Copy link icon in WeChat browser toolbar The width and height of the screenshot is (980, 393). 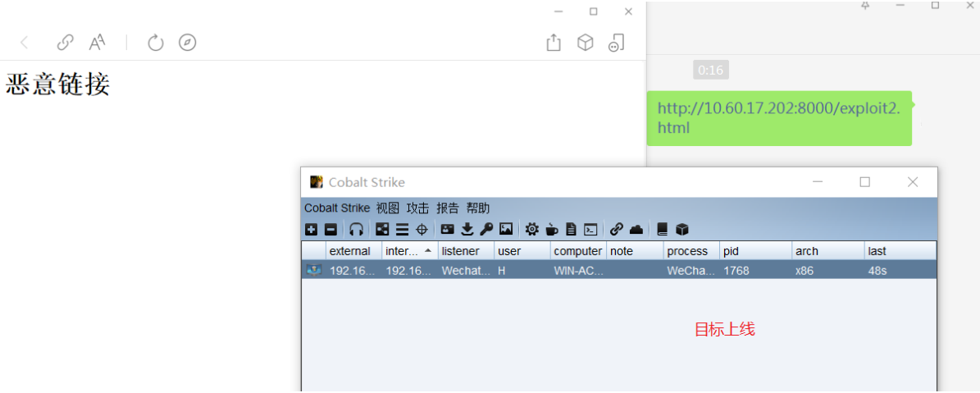pos(65,43)
